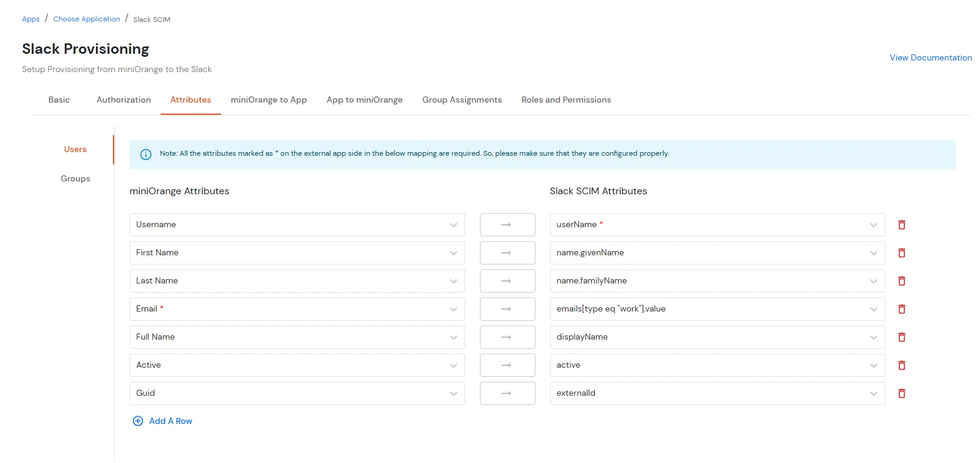Delete the name.familyName mapping row

pos(901,281)
